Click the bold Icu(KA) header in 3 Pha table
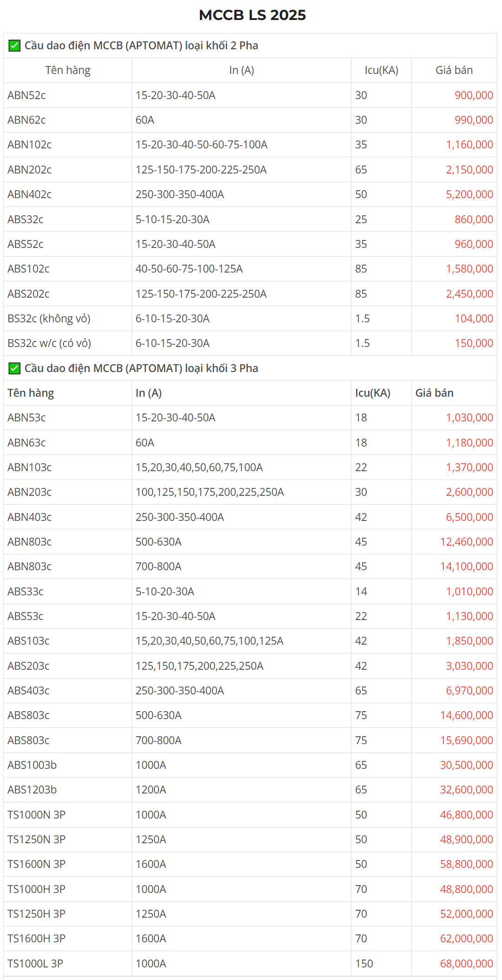This screenshot has height=980, width=502. pyautogui.click(x=372, y=393)
